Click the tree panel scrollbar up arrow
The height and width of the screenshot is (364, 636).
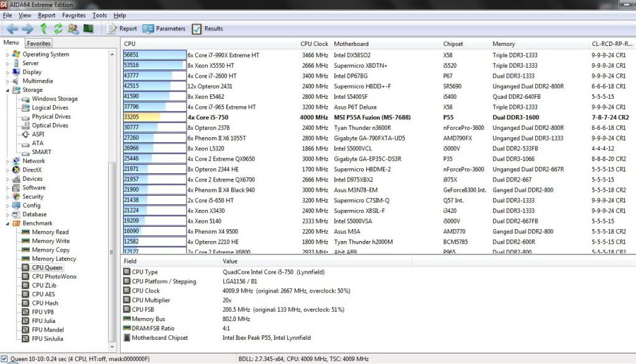click(113, 54)
